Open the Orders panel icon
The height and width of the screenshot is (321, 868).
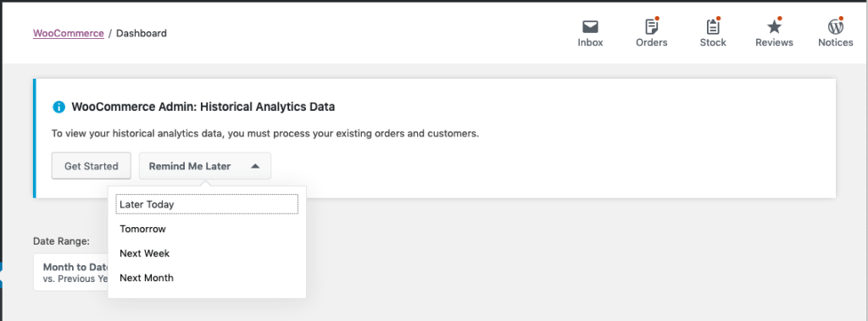pos(652,26)
